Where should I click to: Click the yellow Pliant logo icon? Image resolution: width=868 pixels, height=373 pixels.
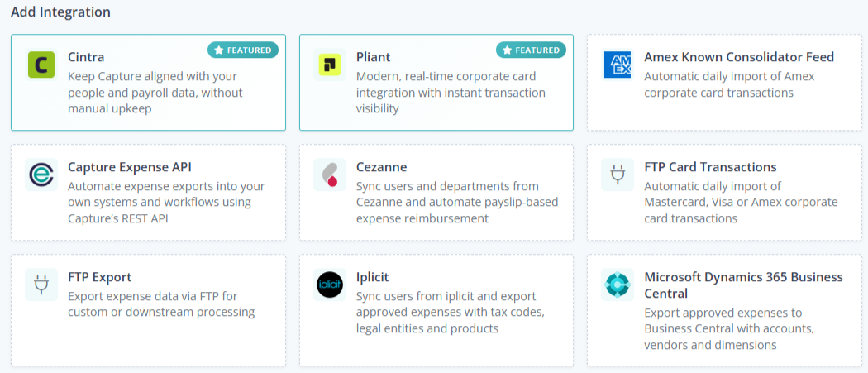point(330,65)
